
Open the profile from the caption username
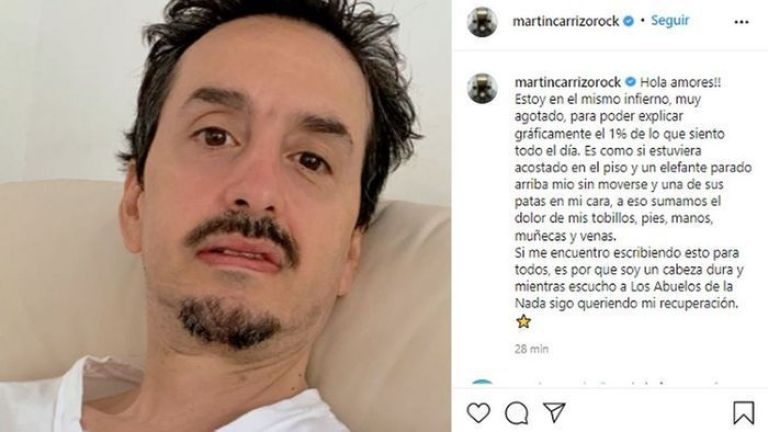(x=568, y=82)
